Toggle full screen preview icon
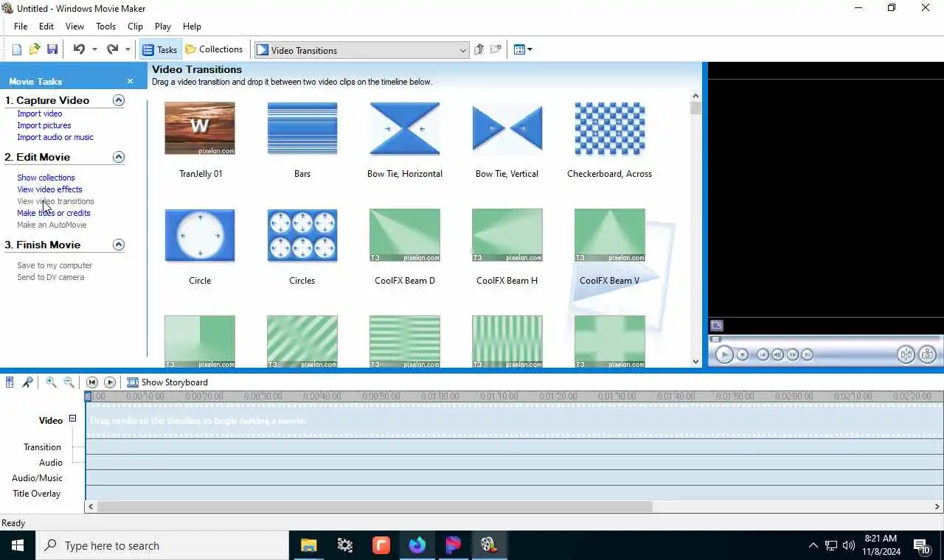 point(716,326)
